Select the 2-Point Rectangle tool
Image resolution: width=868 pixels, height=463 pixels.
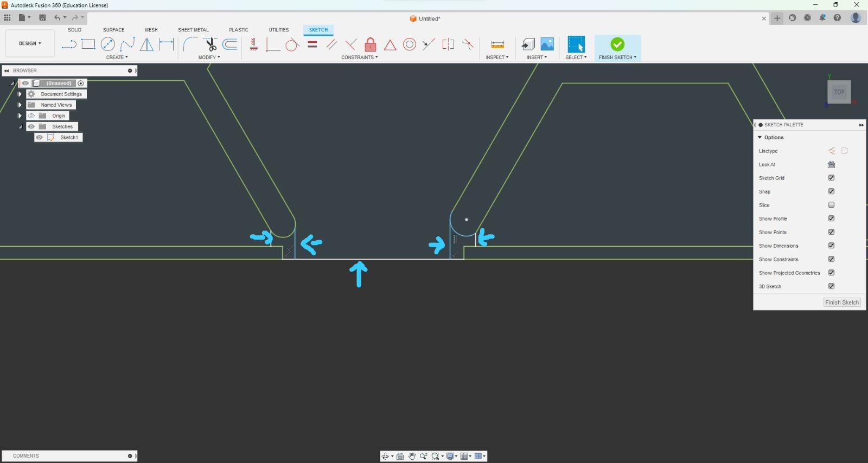[88, 44]
